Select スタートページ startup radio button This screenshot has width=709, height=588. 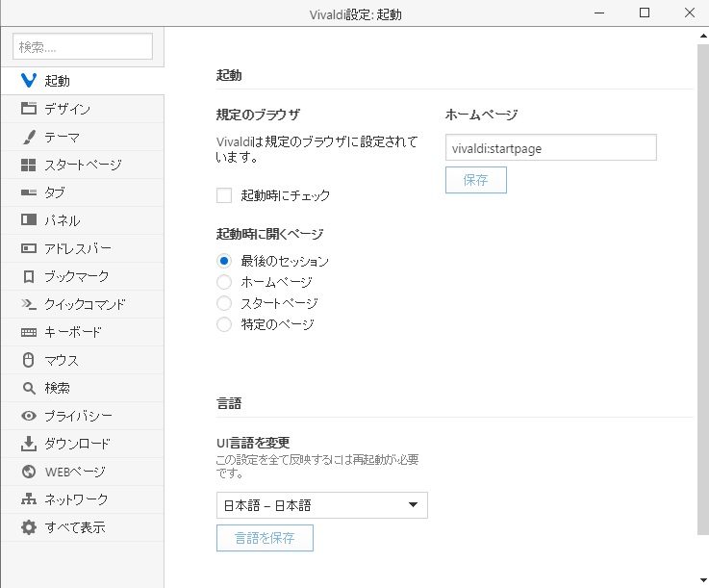pyautogui.click(x=224, y=303)
